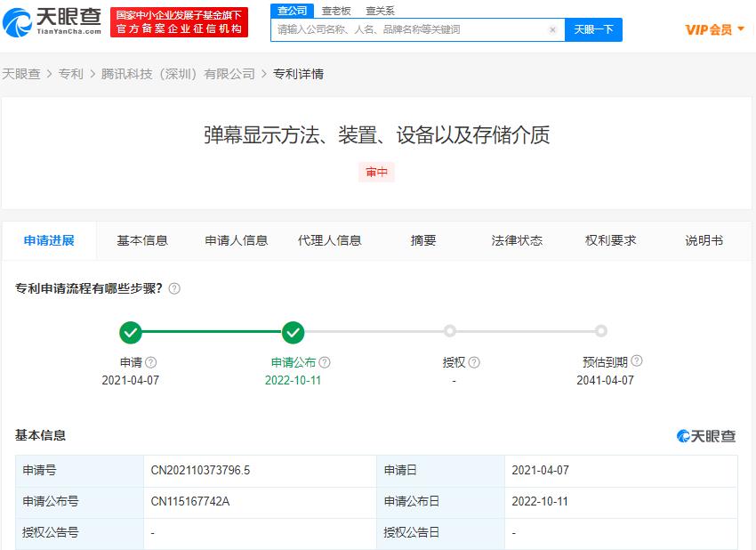756x550 pixels.
Task: Click the red 官方备案企业征信机构 banner
Action: pyautogui.click(x=180, y=22)
